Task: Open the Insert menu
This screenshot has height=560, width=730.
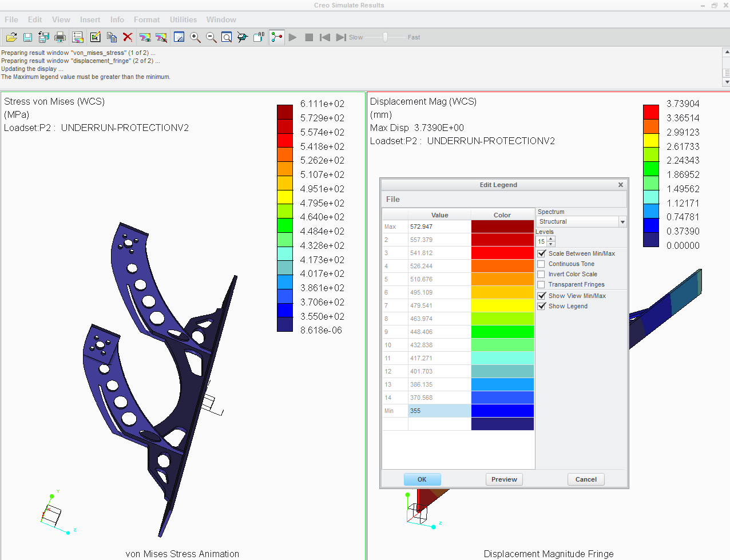Action: [90, 19]
